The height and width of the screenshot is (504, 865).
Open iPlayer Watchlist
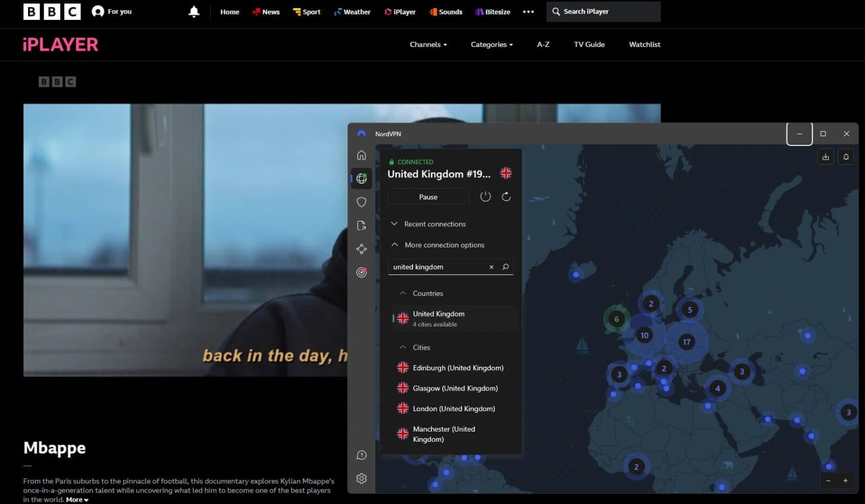[x=644, y=44]
